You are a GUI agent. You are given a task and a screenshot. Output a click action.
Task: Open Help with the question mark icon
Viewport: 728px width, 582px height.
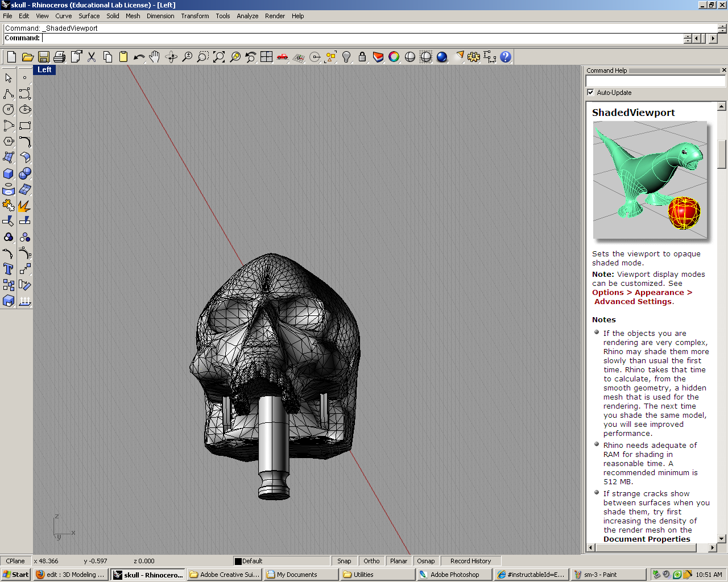click(x=506, y=57)
